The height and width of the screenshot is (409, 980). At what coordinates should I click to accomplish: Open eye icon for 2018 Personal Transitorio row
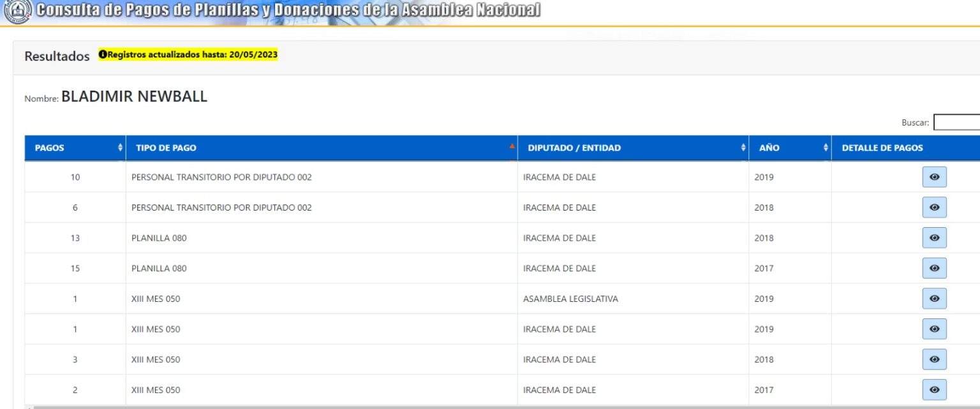tap(934, 207)
